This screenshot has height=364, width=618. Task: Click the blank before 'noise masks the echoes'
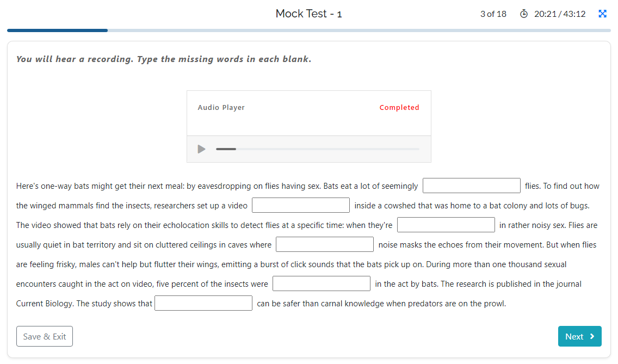pos(325,244)
